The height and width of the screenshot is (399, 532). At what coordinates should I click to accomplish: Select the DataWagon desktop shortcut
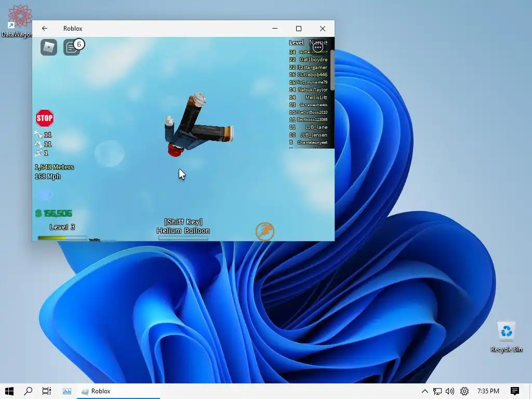[17, 21]
